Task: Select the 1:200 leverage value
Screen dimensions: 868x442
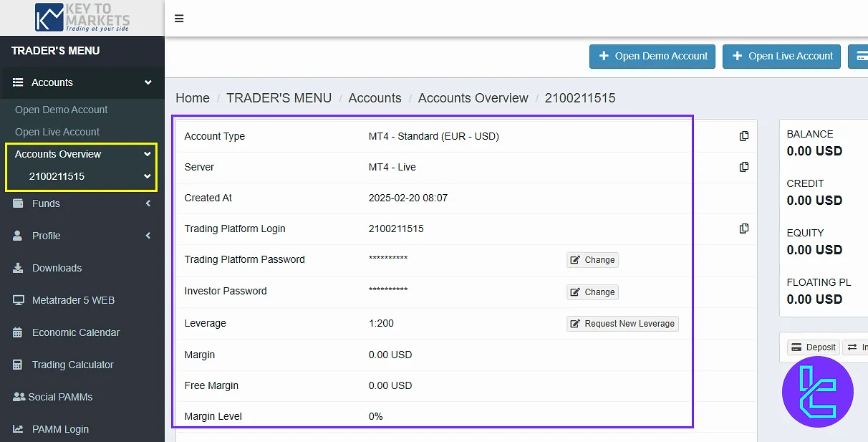Action: point(381,323)
